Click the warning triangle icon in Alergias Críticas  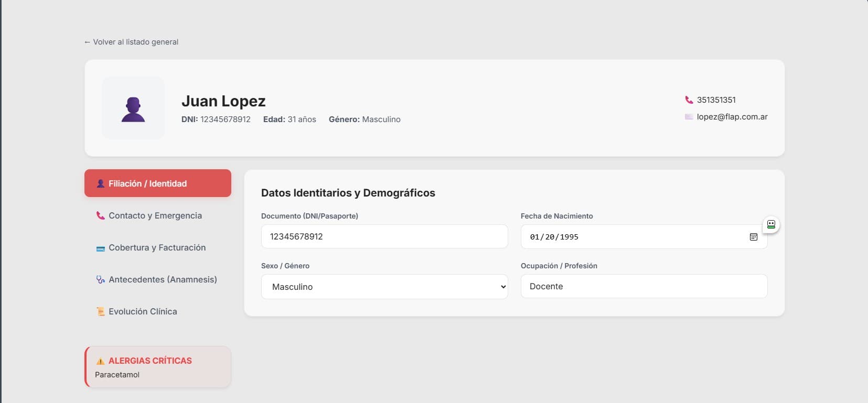coord(100,361)
